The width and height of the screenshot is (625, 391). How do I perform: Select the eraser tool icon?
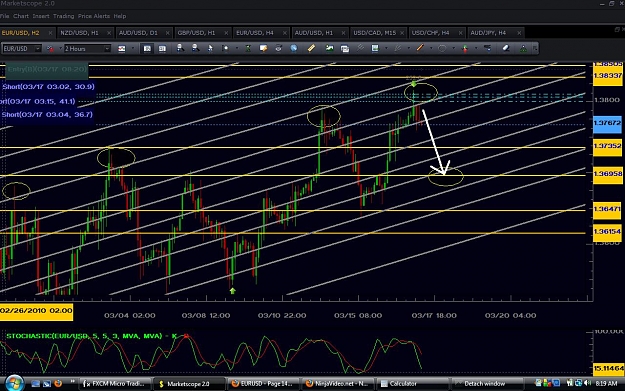(506, 48)
